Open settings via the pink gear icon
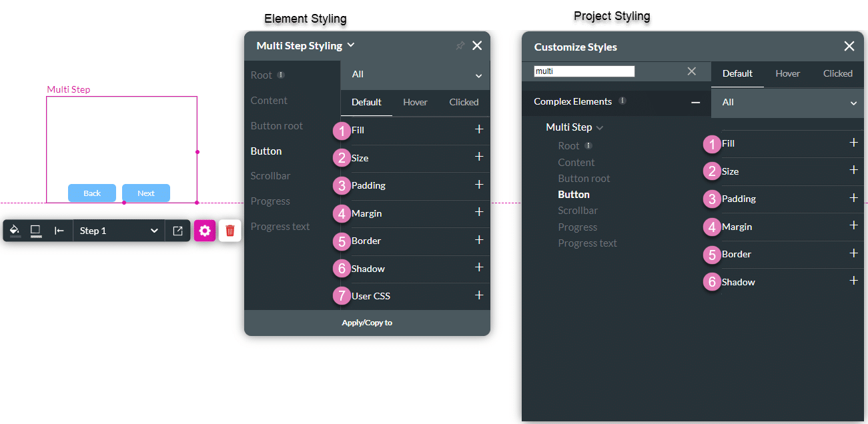The width and height of the screenshot is (868, 424). point(205,230)
